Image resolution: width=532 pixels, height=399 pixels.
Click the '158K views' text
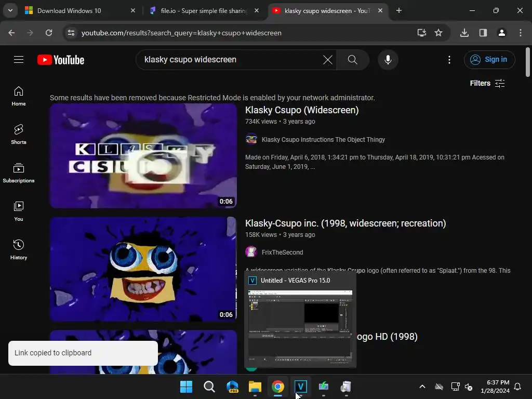(261, 235)
